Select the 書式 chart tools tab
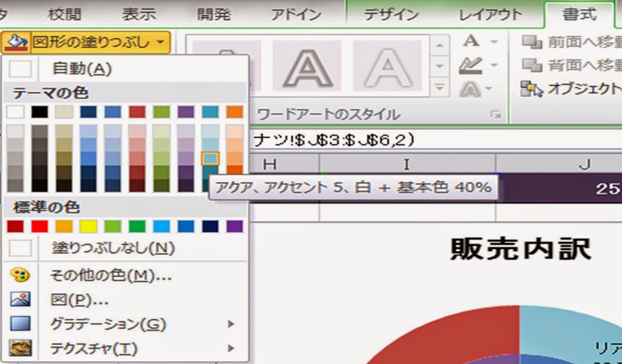The width and height of the screenshot is (622, 364). pos(580,15)
